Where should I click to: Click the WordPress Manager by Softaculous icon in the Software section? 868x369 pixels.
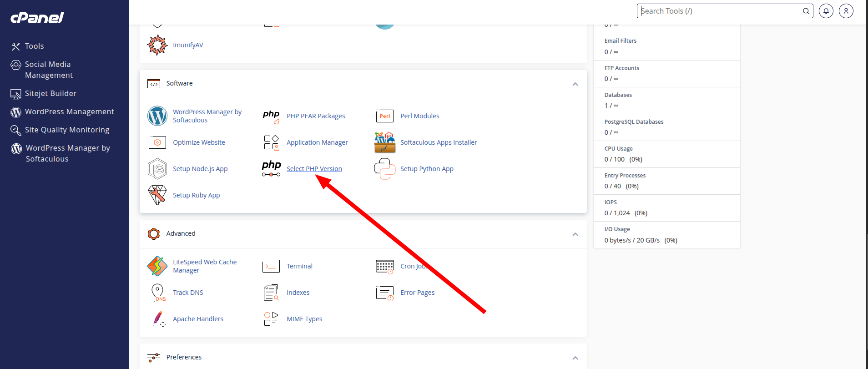click(157, 116)
